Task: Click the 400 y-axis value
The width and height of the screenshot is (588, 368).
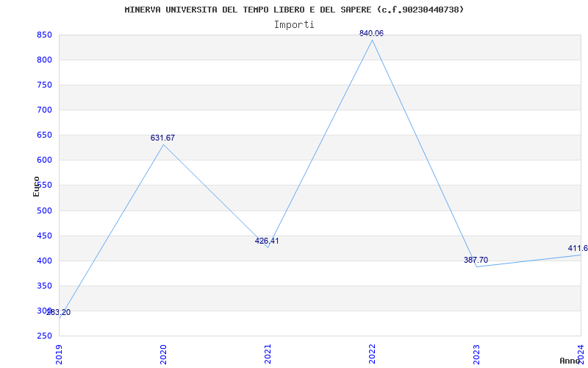Action: click(44, 261)
